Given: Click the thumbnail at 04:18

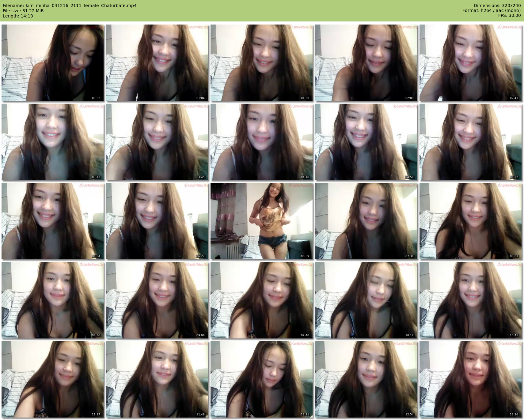Looking at the screenshot, I should 262,142.
